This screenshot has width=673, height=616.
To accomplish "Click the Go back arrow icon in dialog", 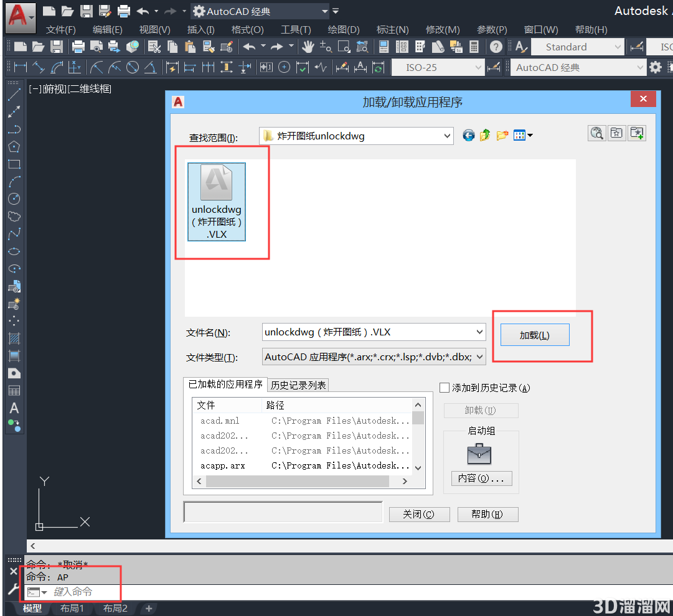I will tap(468, 136).
